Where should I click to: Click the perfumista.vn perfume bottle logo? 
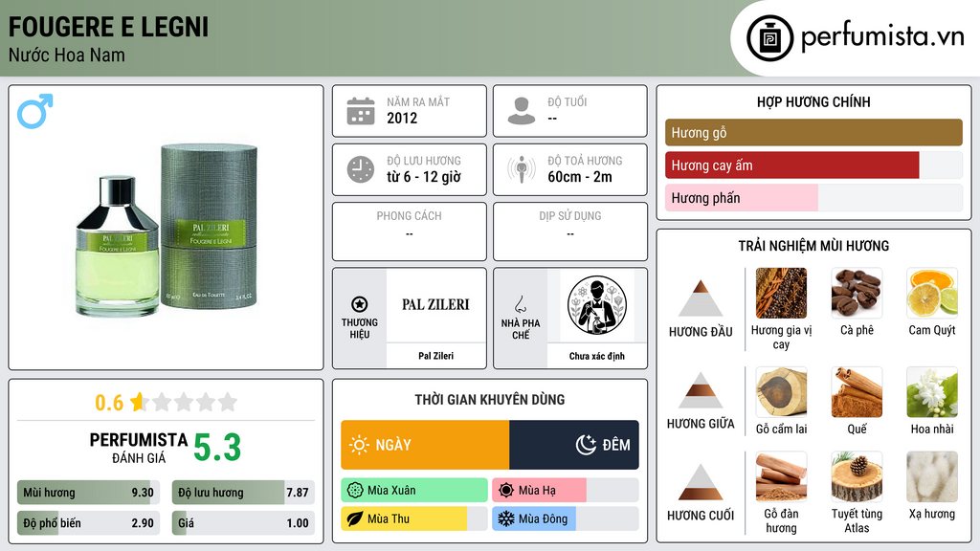769,38
